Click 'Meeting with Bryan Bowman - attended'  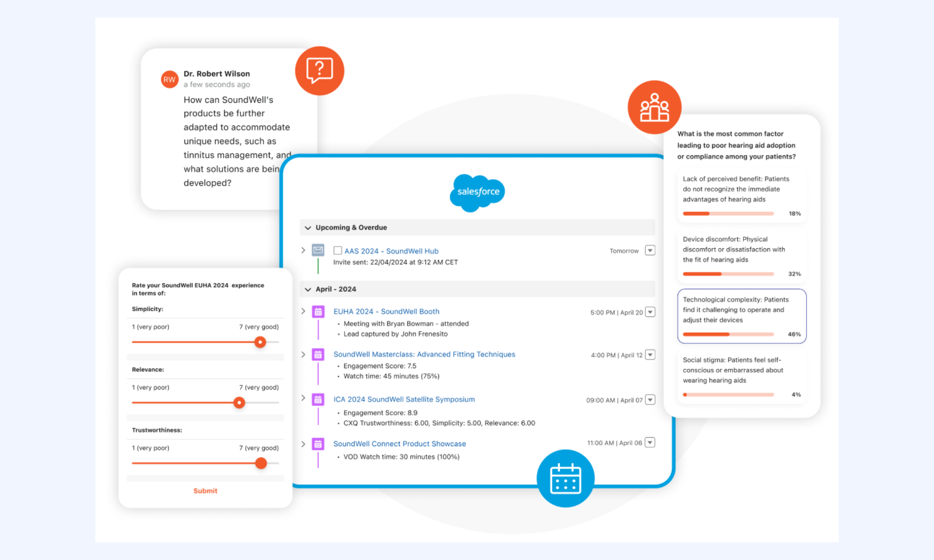click(406, 324)
